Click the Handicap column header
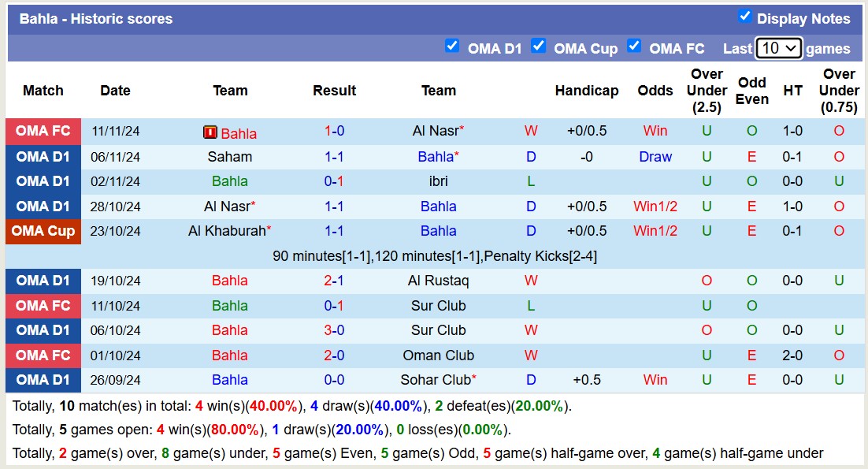The width and height of the screenshot is (868, 469). 587,91
